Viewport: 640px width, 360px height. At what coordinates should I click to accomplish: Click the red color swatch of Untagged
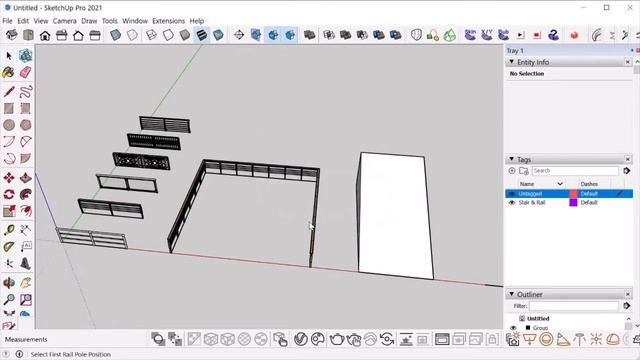tap(573, 194)
